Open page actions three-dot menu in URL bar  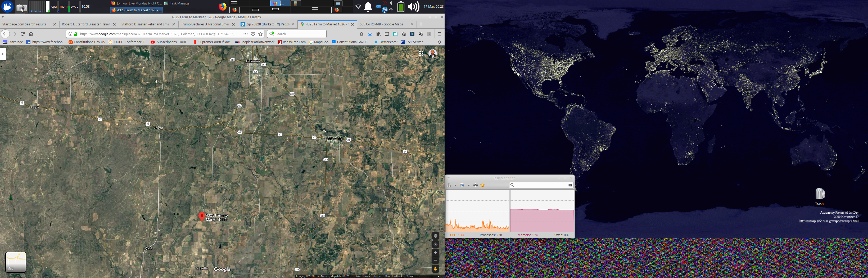click(246, 34)
